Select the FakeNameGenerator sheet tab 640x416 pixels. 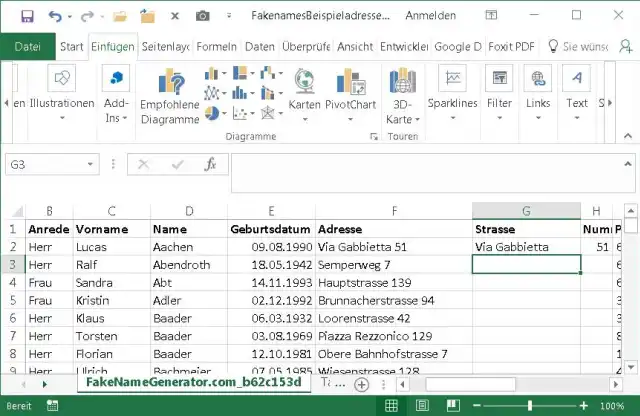click(193, 384)
